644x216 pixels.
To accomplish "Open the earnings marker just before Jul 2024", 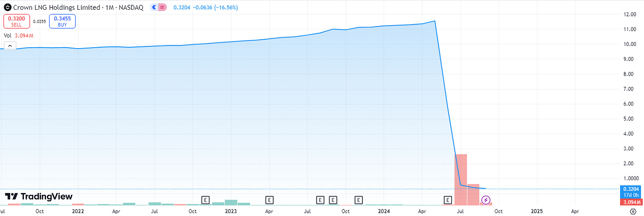I will [448, 200].
